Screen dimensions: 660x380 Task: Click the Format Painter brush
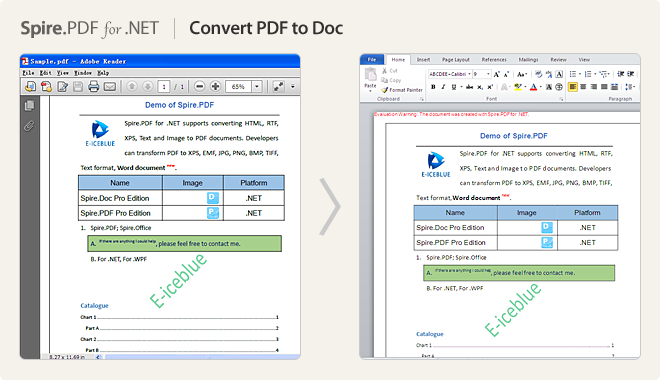[x=402, y=90]
